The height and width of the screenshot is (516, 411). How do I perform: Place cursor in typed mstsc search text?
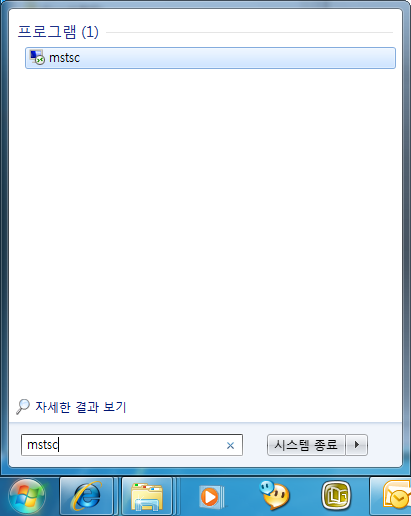[x=43, y=445]
